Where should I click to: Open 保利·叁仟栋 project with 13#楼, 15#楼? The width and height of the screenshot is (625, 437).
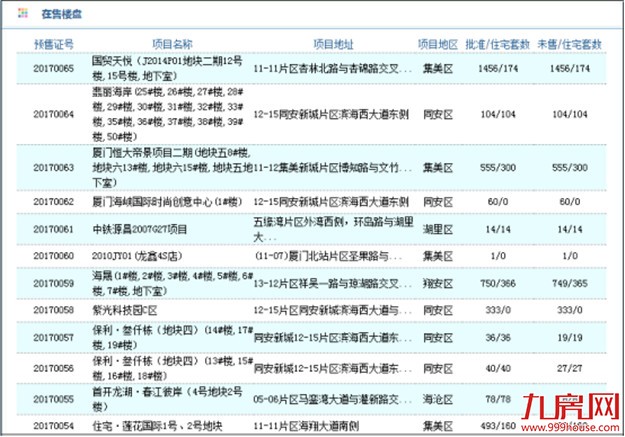point(172,368)
